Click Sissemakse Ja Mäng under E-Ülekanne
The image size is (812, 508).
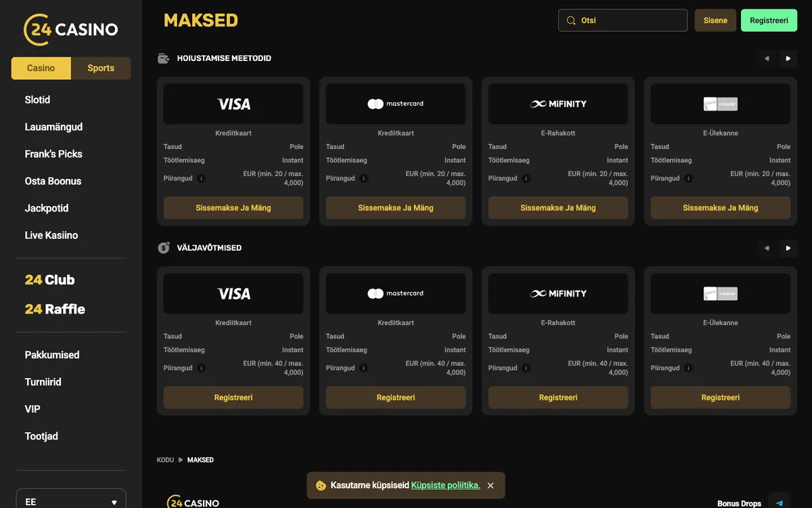tap(721, 208)
